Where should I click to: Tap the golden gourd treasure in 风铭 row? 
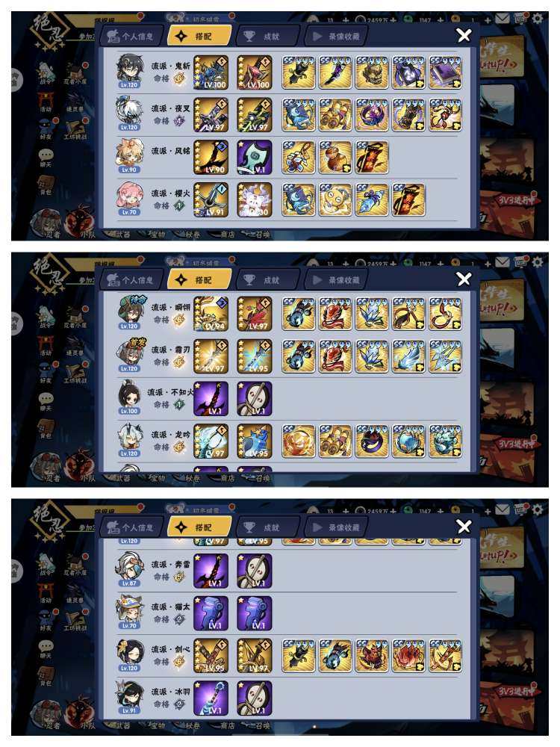[x=335, y=157]
